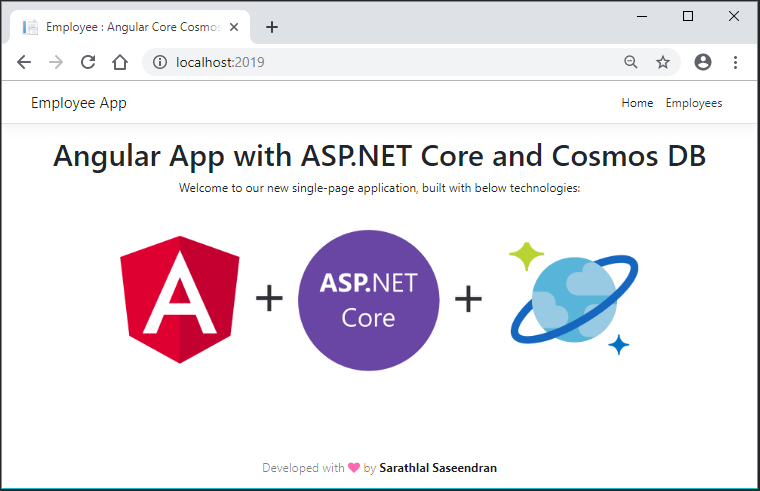Image resolution: width=760 pixels, height=491 pixels.
Task: Close the browser window
Action: 734,16
